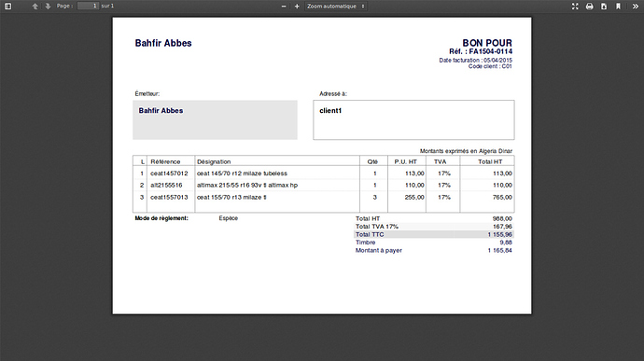This screenshot has height=361, width=644.
Task: Click the Bahfir Abbes header title
Action: click(163, 43)
